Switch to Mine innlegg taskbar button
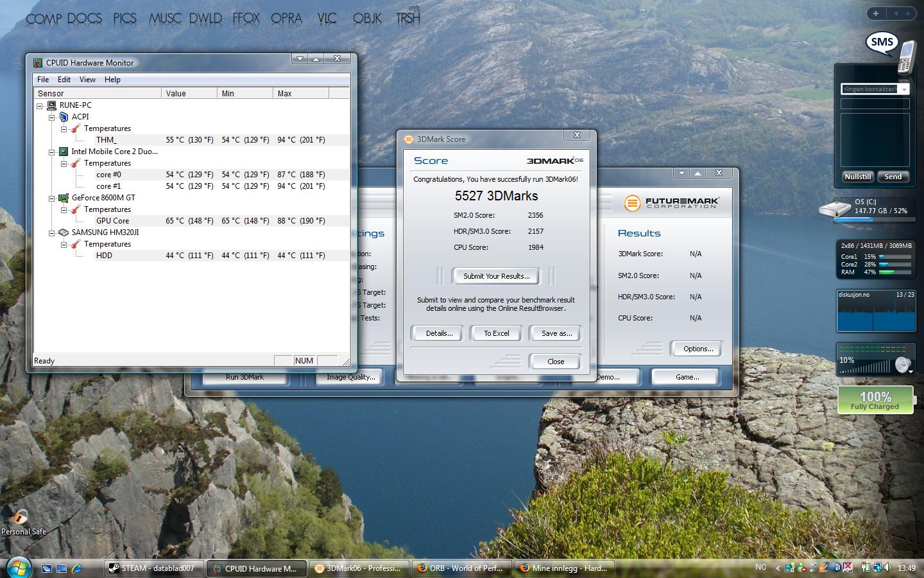This screenshot has width=924, height=578. (565, 568)
